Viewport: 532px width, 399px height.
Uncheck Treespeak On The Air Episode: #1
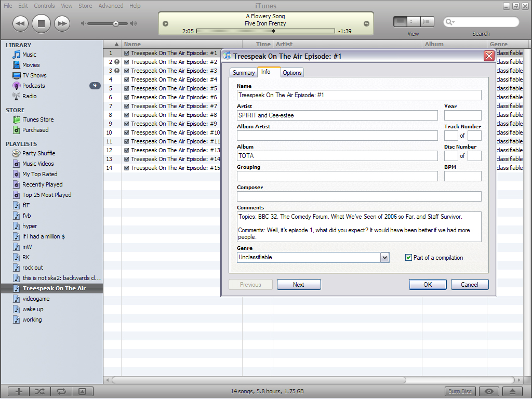click(x=127, y=54)
